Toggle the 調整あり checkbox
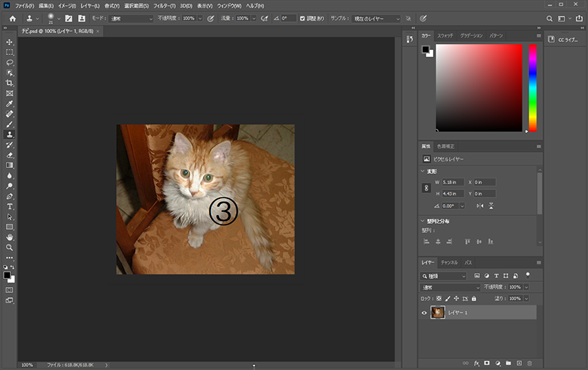This screenshot has height=370, width=588. 302,18
